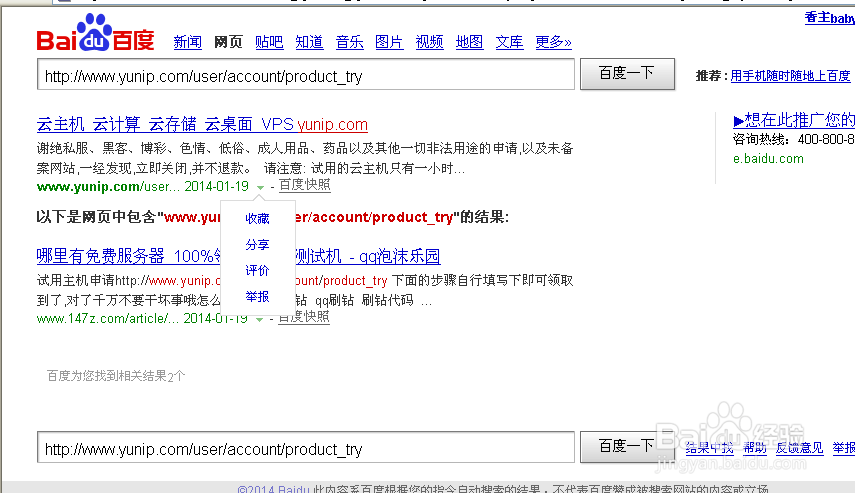
Task: Click the top 百度一下 search button
Action: click(627, 74)
